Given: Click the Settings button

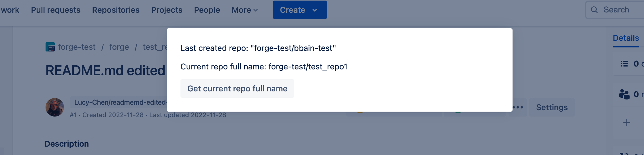Looking at the screenshot, I should tap(552, 107).
